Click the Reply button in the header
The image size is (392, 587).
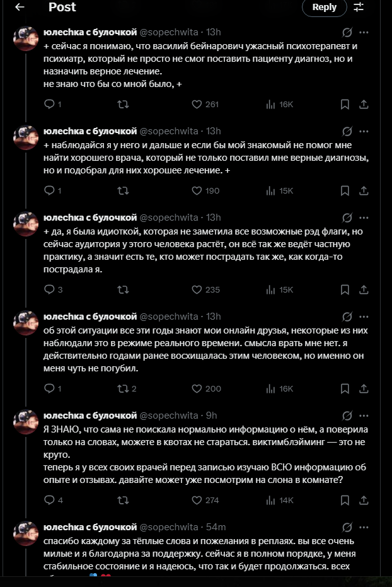(x=325, y=8)
